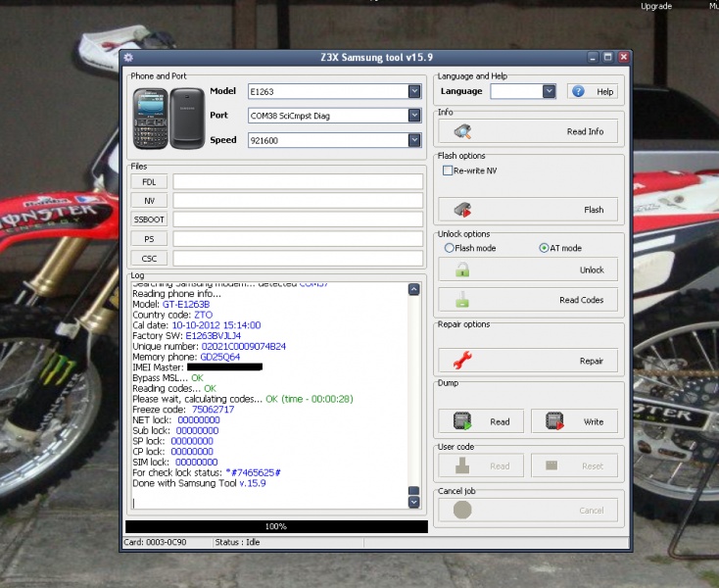Click the Country code value ZTO
Viewport: 719px width, 588px height.
(x=203, y=315)
